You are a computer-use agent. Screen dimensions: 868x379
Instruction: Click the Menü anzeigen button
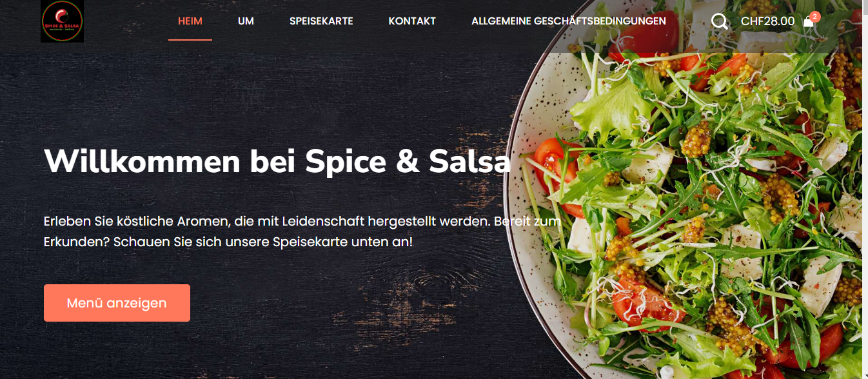pos(117,303)
